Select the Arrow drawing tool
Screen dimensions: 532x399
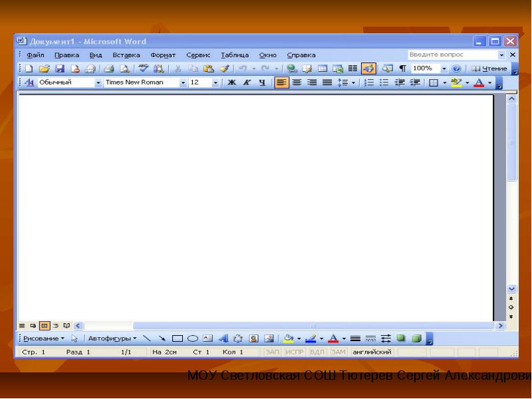pos(162,338)
